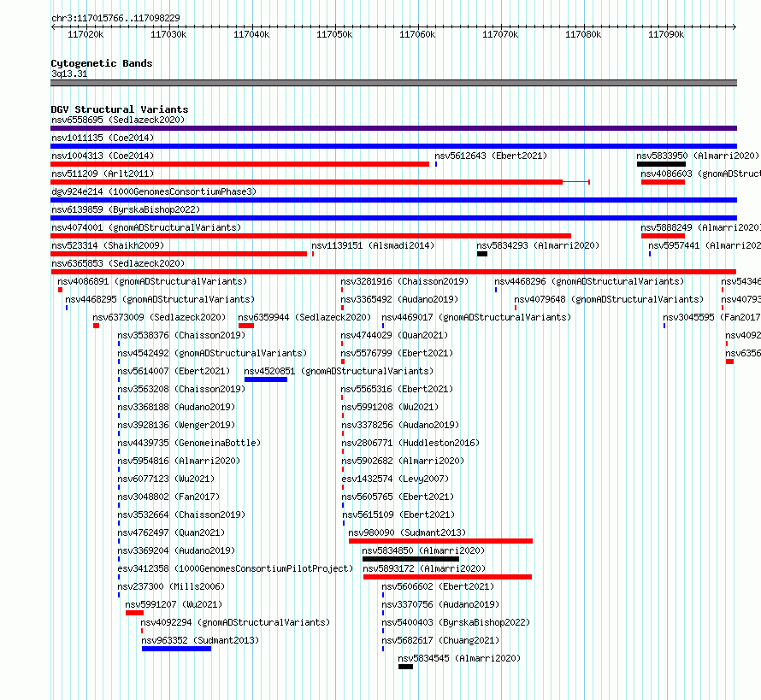Open nsv3368188 (Audano2019) variant
Screen dimensions: 761x700
(175, 407)
